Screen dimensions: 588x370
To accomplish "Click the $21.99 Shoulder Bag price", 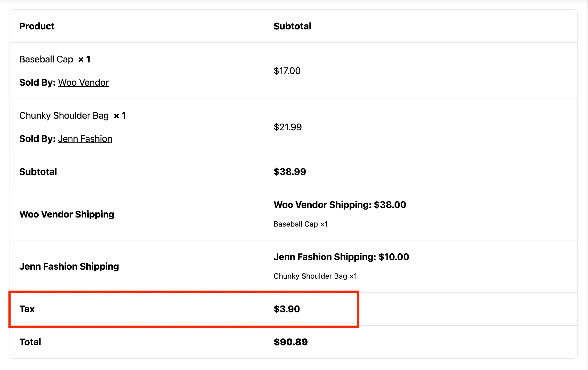I will point(287,127).
